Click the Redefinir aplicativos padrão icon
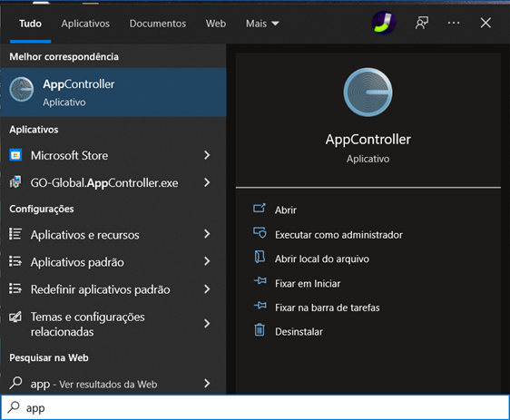 [15, 288]
